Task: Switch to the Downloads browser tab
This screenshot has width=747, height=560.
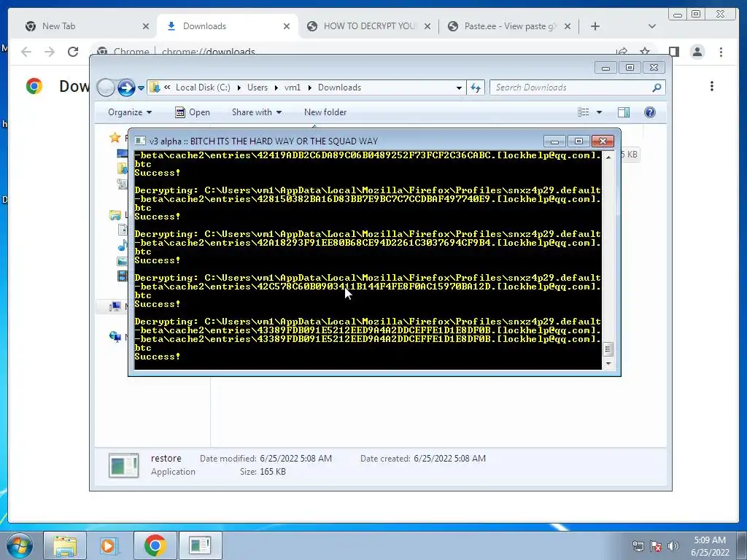Action: 228,26
